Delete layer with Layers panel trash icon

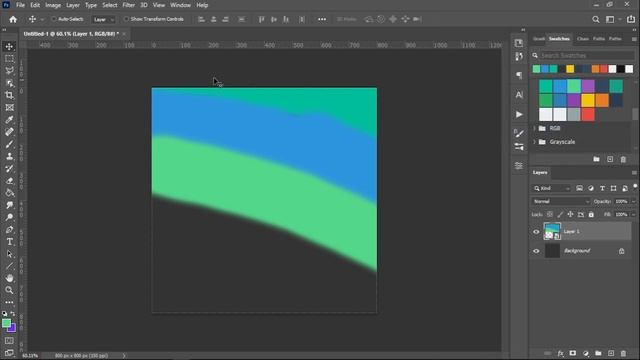tap(623, 353)
